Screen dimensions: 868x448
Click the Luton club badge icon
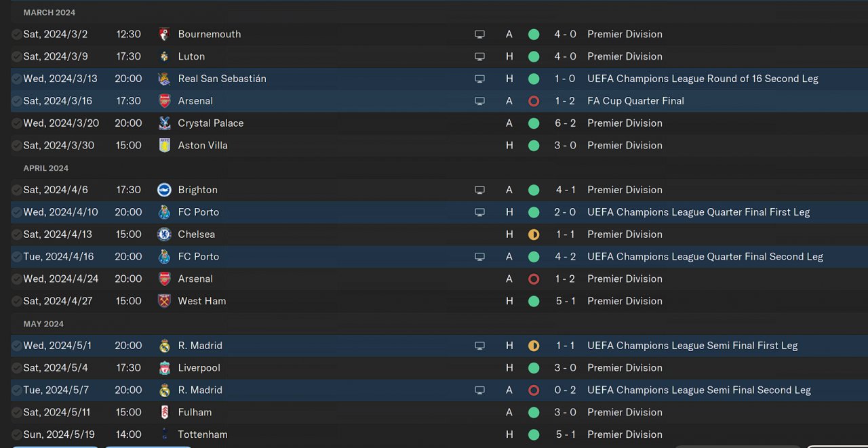coord(164,56)
